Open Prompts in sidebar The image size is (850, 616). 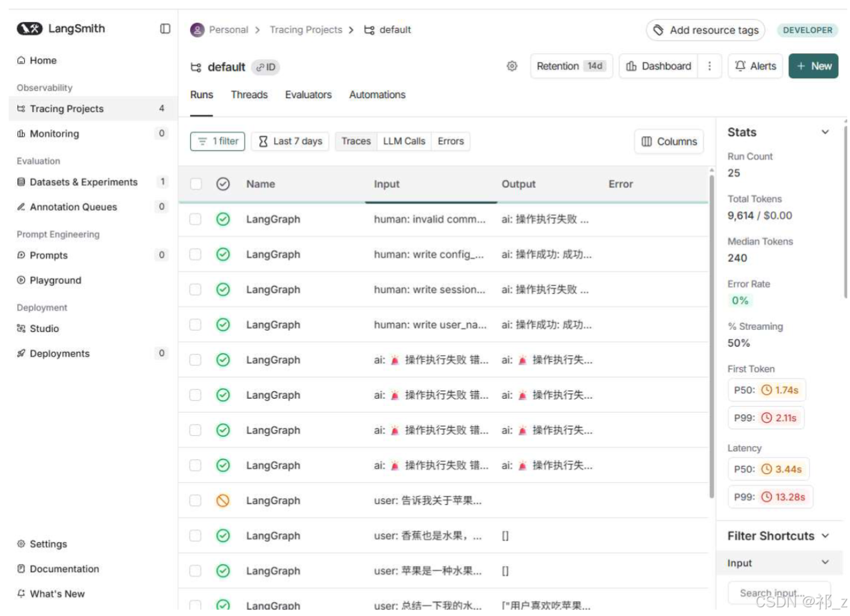(93, 255)
